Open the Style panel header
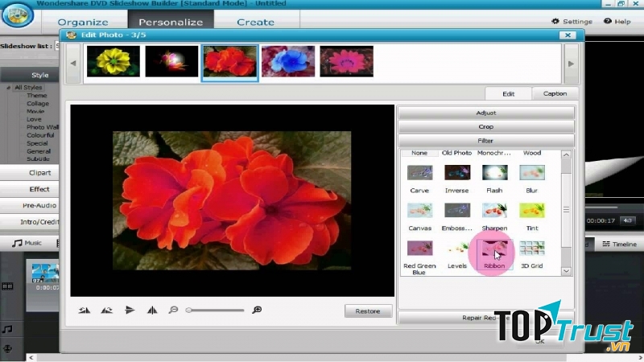The image size is (644, 362). click(x=39, y=75)
